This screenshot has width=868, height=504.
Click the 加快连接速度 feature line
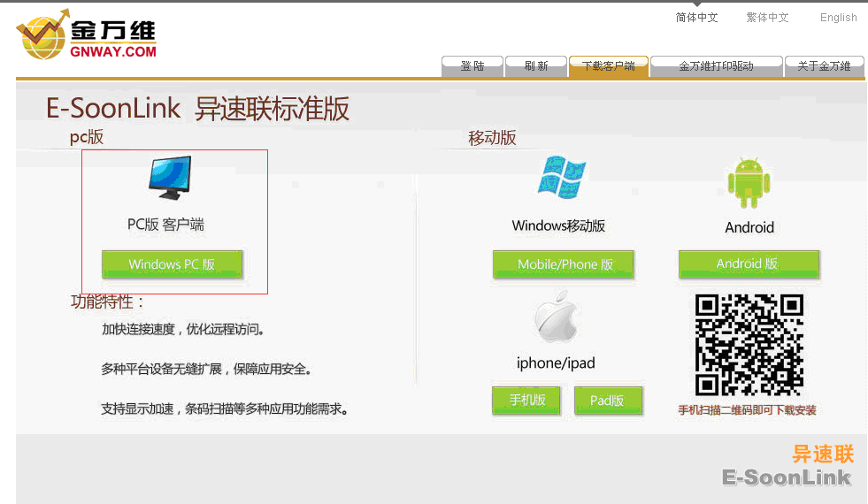point(183,330)
